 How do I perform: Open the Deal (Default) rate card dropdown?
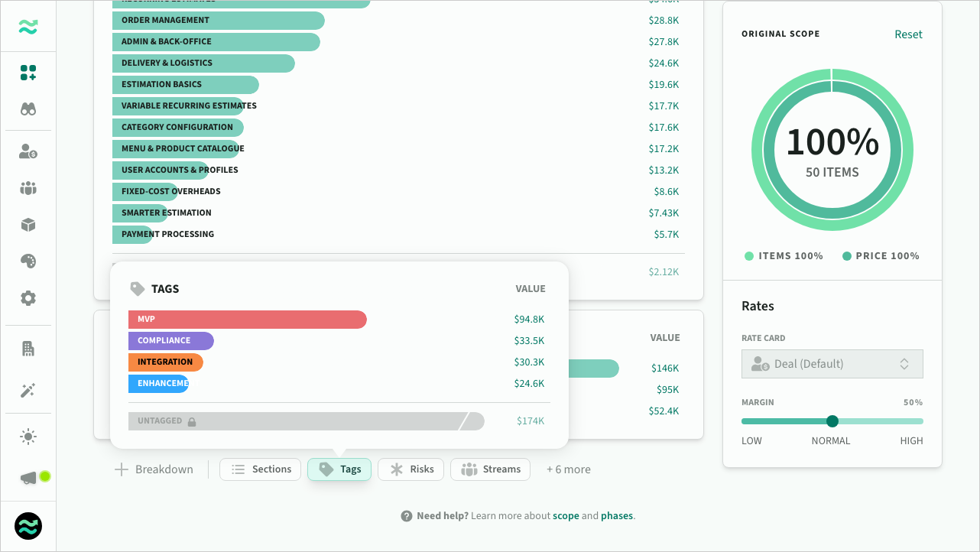click(832, 364)
